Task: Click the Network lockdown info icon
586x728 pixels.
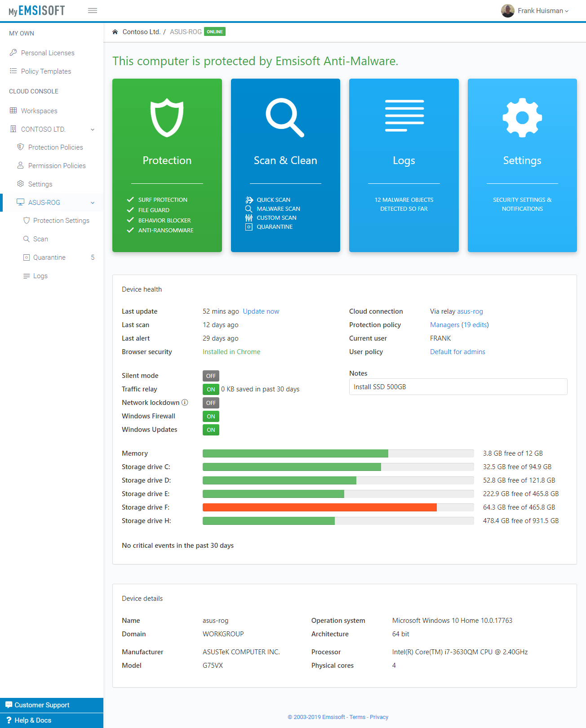Action: click(x=185, y=403)
